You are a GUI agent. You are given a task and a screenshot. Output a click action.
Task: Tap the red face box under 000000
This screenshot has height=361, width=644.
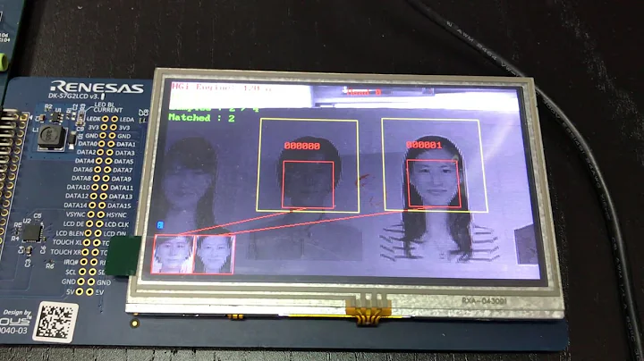click(x=308, y=185)
